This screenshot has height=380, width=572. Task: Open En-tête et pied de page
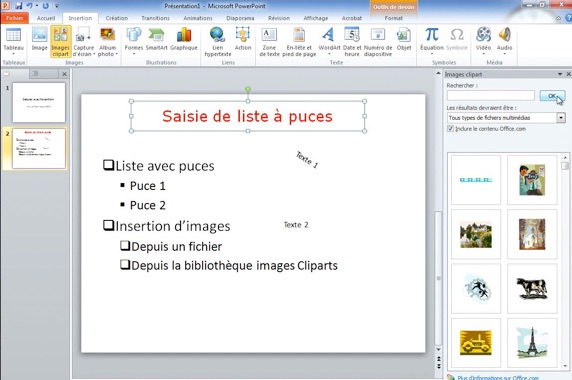coord(299,42)
